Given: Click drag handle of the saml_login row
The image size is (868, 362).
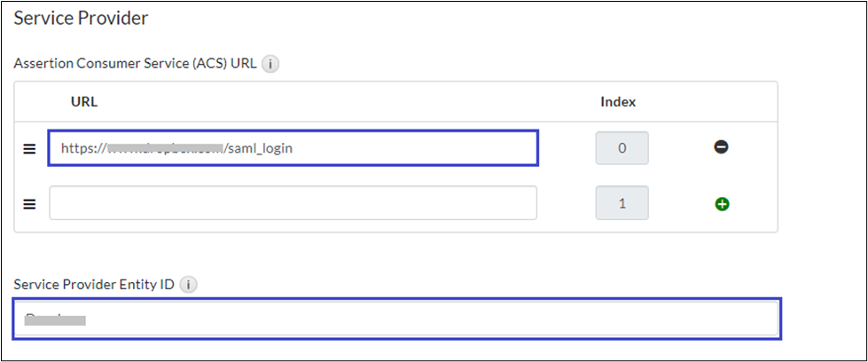Looking at the screenshot, I should 29,148.
